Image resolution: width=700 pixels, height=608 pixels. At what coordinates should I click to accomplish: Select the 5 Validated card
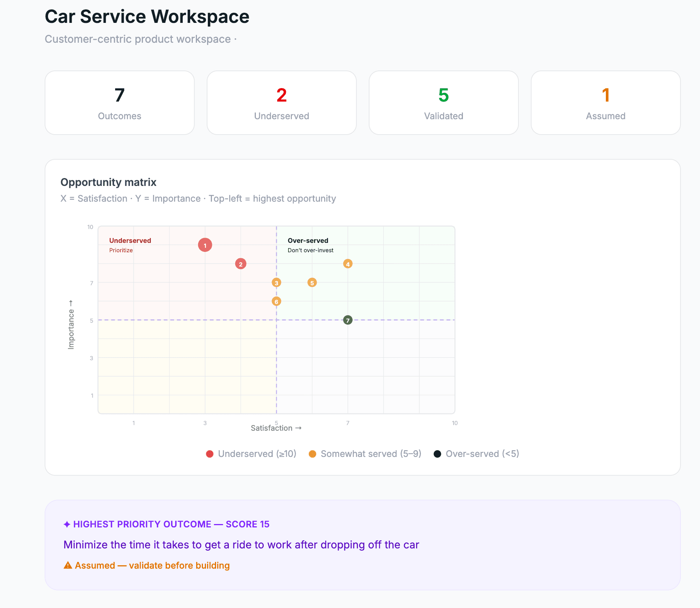[x=444, y=103]
